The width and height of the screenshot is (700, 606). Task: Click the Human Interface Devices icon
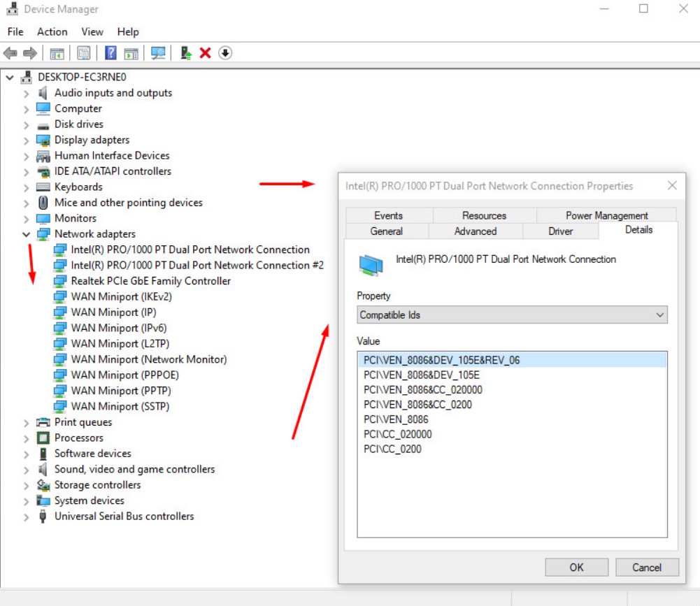point(43,156)
